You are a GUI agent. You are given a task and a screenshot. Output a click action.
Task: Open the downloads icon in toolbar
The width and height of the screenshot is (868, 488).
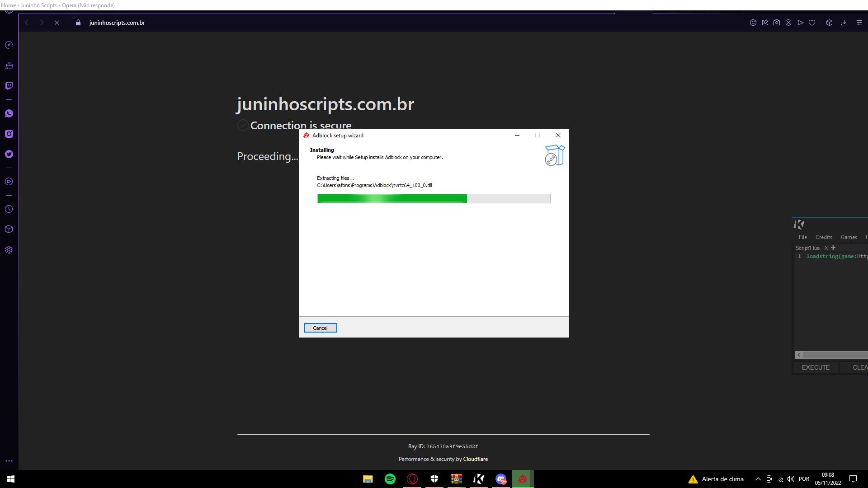(844, 23)
